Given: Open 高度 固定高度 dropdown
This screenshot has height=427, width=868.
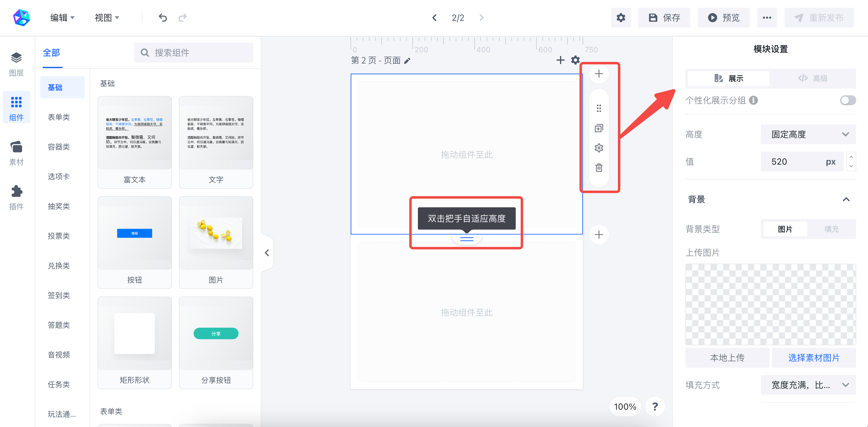Looking at the screenshot, I should pos(808,134).
